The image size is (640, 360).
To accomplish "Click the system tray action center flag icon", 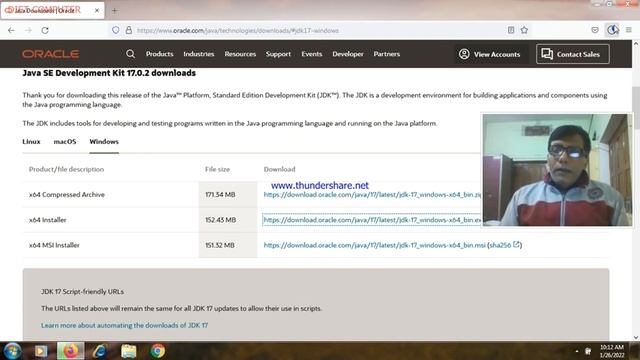I will 588,351.
